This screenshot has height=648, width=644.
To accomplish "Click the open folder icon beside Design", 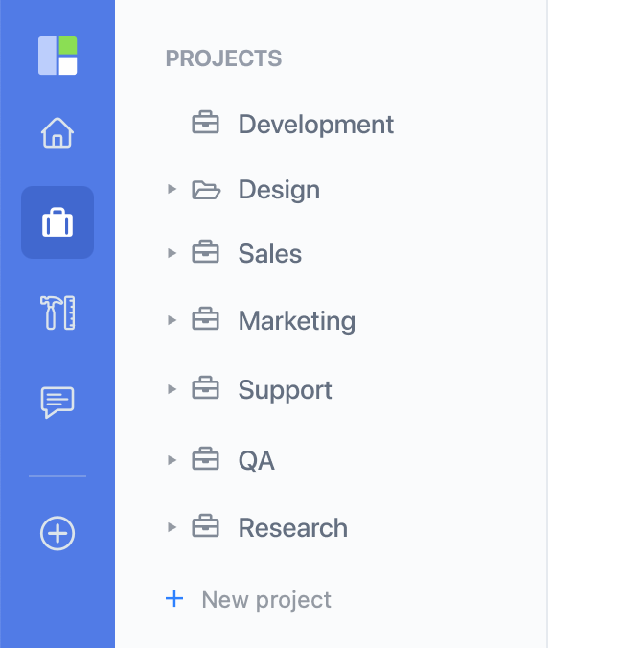I will 206,190.
